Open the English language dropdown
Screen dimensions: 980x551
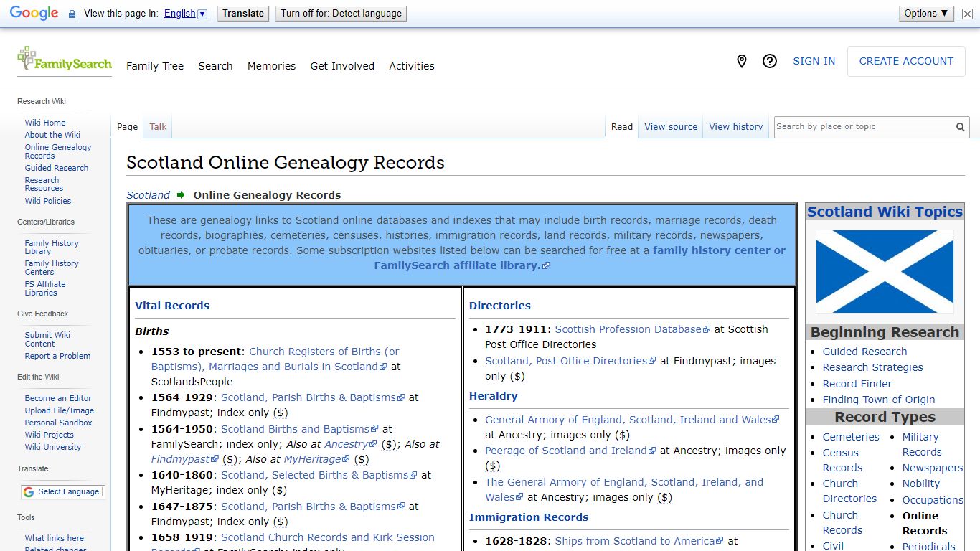(185, 13)
